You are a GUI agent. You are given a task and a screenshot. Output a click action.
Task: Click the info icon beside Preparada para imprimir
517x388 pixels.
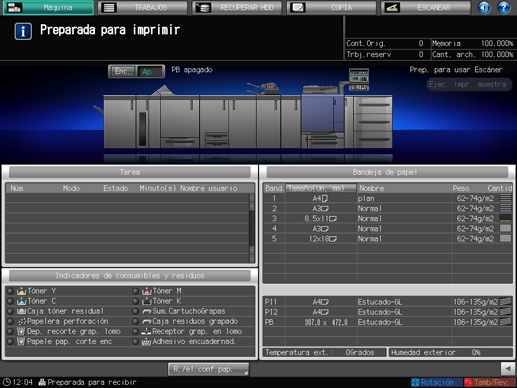click(23, 31)
